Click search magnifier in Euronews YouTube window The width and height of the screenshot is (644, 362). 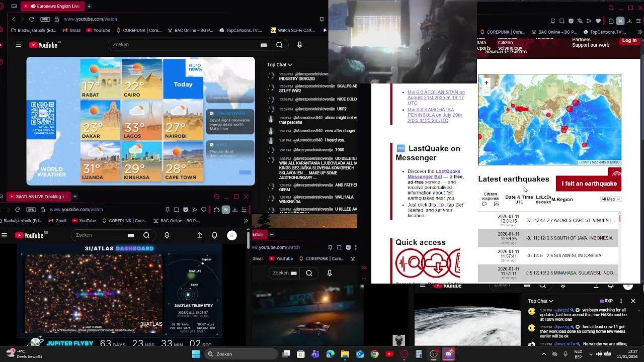pyautogui.click(x=279, y=45)
